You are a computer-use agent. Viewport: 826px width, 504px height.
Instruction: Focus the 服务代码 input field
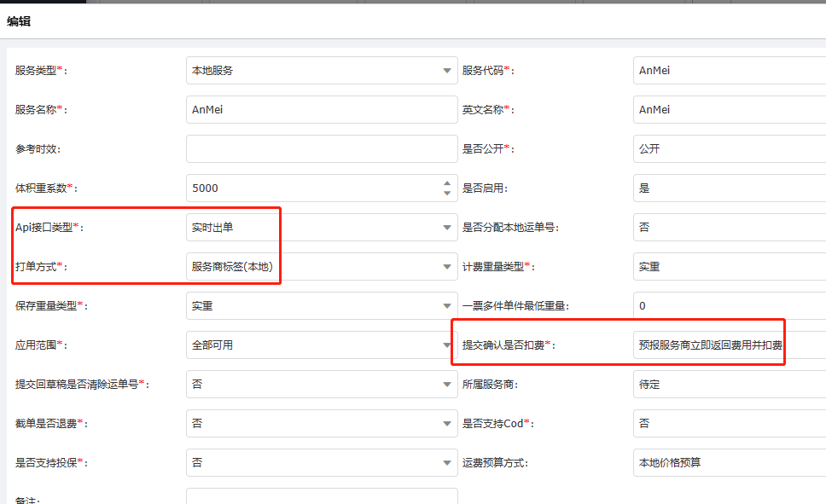pyautogui.click(x=730, y=71)
